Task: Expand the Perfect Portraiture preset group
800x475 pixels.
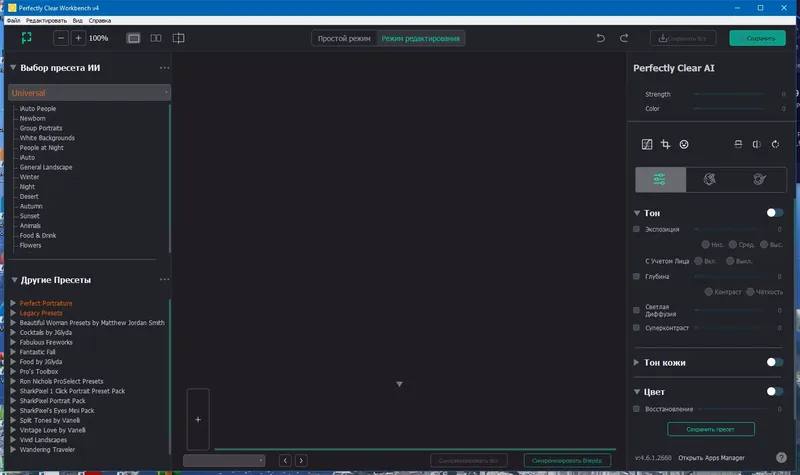Action: (x=13, y=303)
